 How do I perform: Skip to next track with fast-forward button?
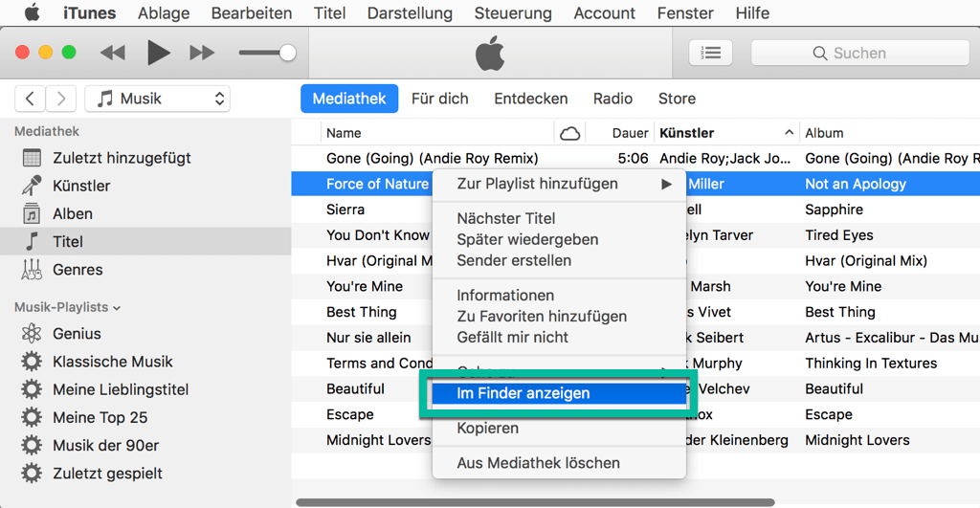click(202, 54)
